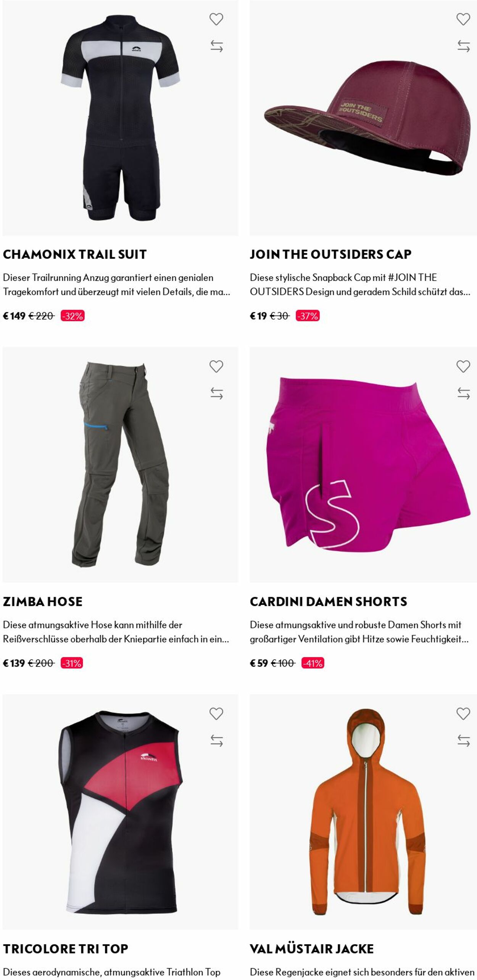The height and width of the screenshot is (980, 477).
Task: View the orange rain jacket image
Action: 363,812
